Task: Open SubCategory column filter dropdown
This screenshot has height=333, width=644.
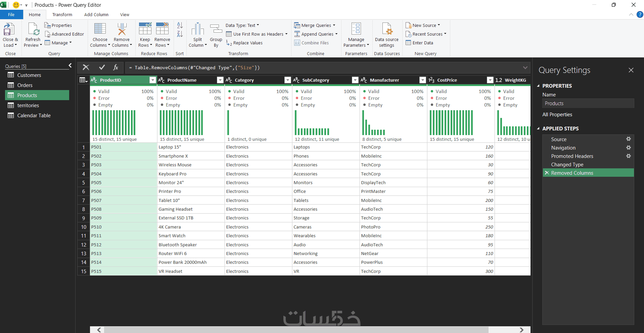Action: click(x=355, y=80)
